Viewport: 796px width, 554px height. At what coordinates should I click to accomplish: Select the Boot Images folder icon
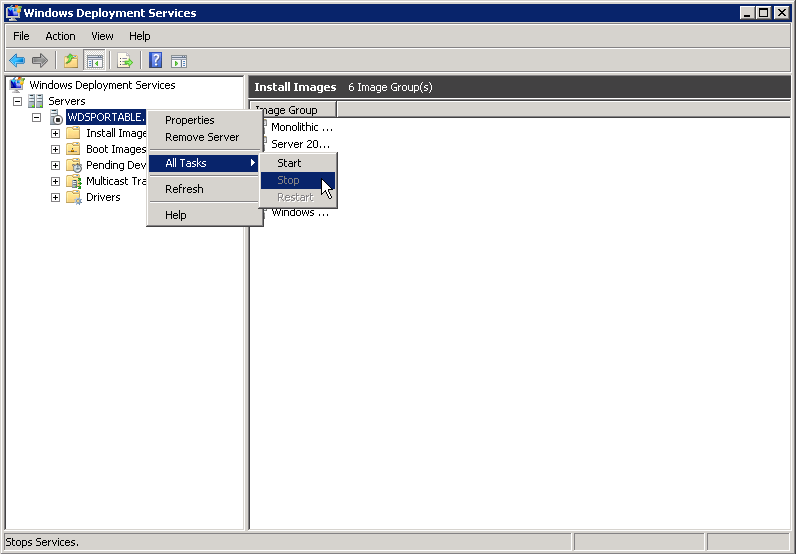(x=73, y=149)
